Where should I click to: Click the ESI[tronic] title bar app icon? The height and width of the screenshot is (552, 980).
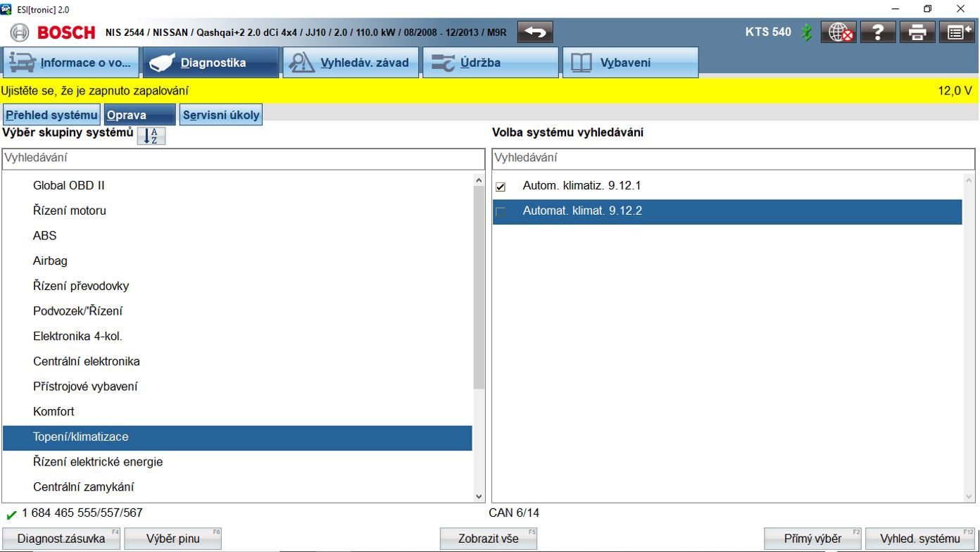click(6, 8)
